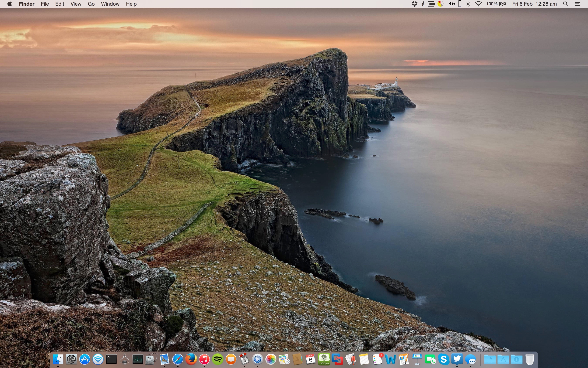The image size is (588, 368).
Task: Click the tall empty rectangle menu bar icon
Action: tap(460, 4)
